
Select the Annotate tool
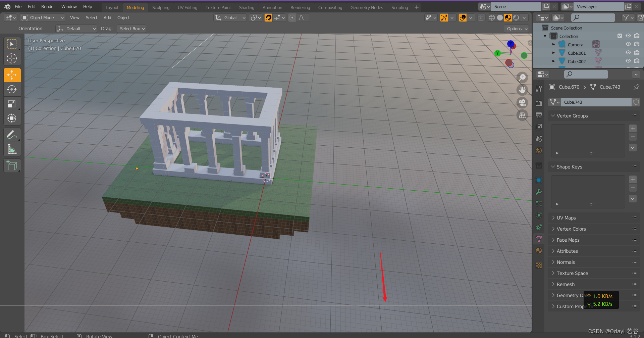pos(12,135)
